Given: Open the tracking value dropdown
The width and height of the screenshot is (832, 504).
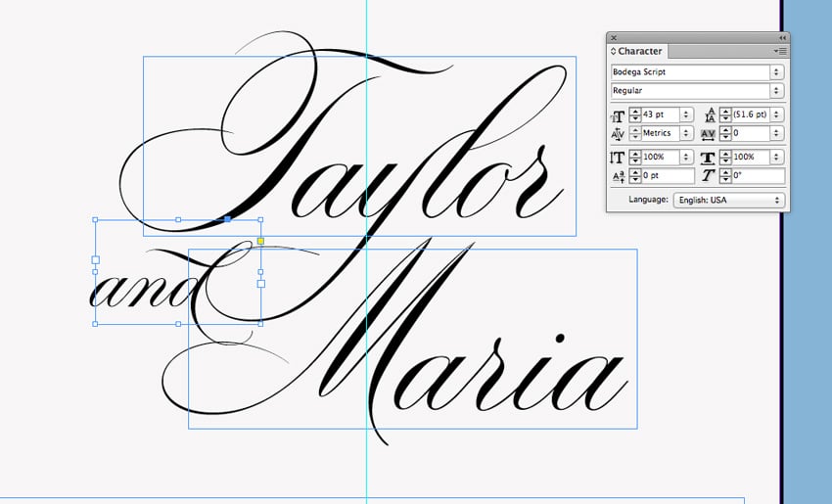Looking at the screenshot, I should tap(777, 133).
